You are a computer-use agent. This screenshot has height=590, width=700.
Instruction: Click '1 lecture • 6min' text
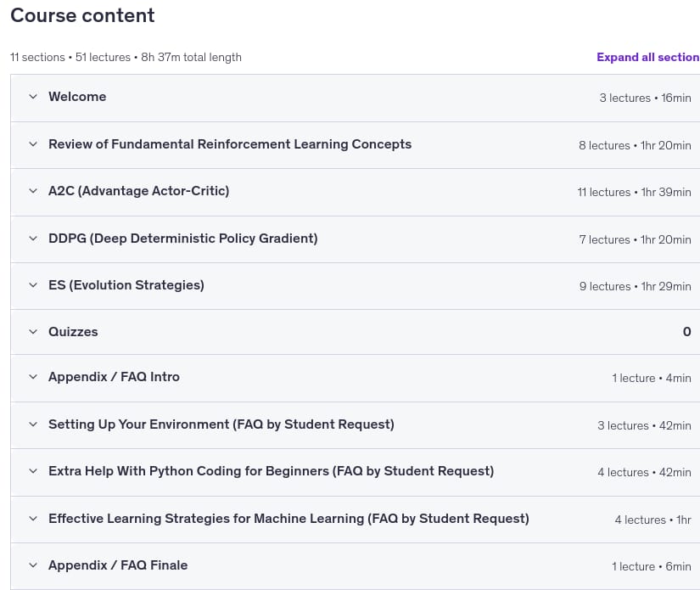click(x=652, y=566)
